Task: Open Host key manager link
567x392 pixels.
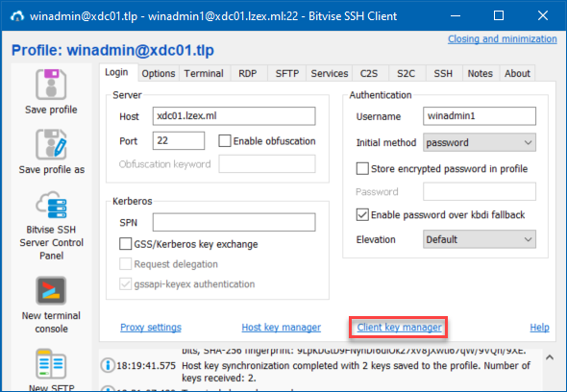Action: (x=281, y=328)
